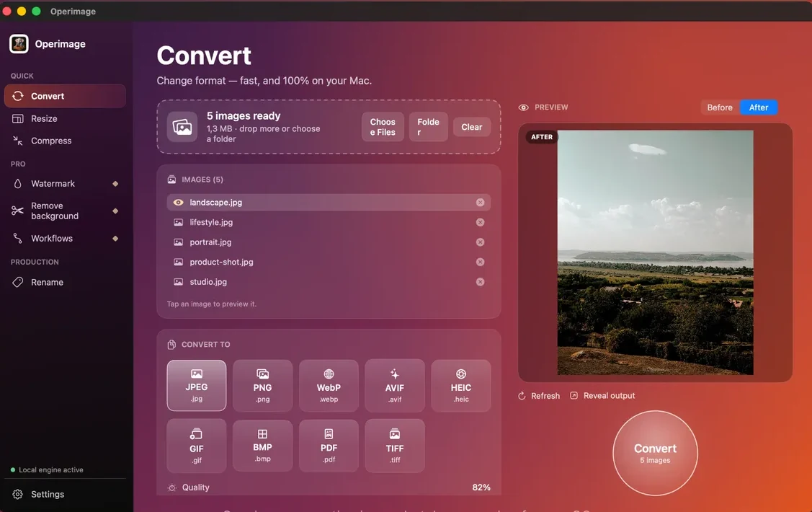
Task: Click Local engine active status indicator
Action: coord(47,470)
